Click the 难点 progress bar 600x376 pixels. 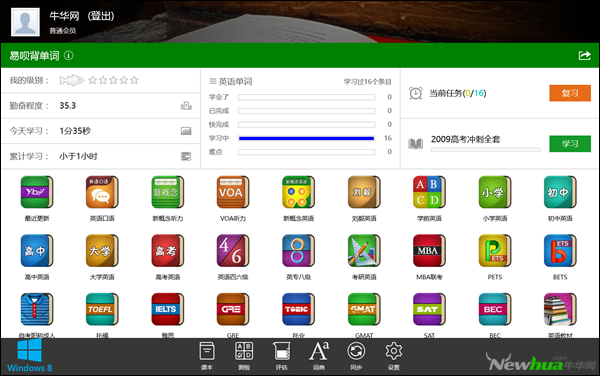click(x=306, y=152)
